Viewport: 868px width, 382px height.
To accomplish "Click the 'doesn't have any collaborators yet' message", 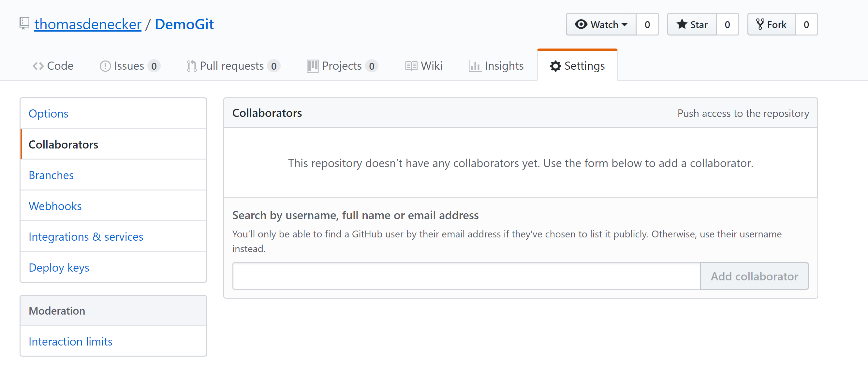I will 521,163.
